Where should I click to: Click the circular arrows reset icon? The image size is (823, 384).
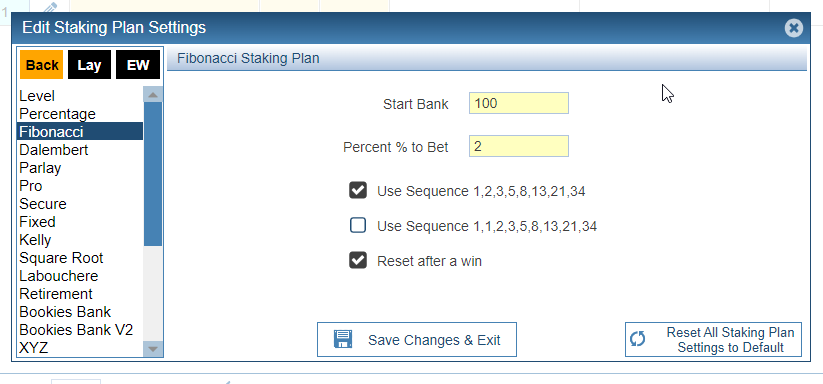(x=637, y=339)
